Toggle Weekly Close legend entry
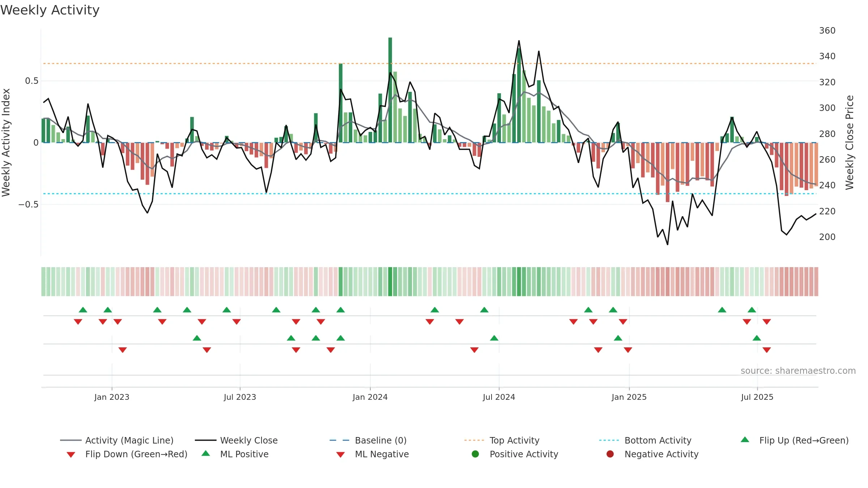Screen dimensions: 868x488 pos(236,440)
